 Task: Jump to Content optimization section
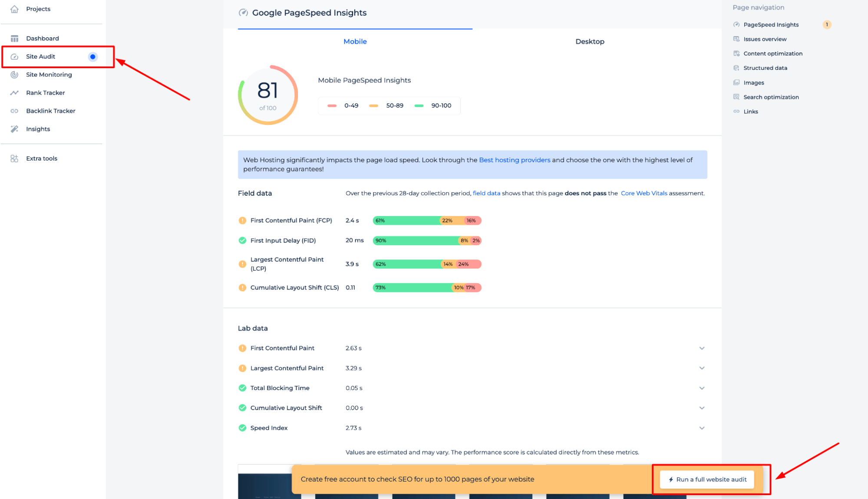(x=773, y=53)
